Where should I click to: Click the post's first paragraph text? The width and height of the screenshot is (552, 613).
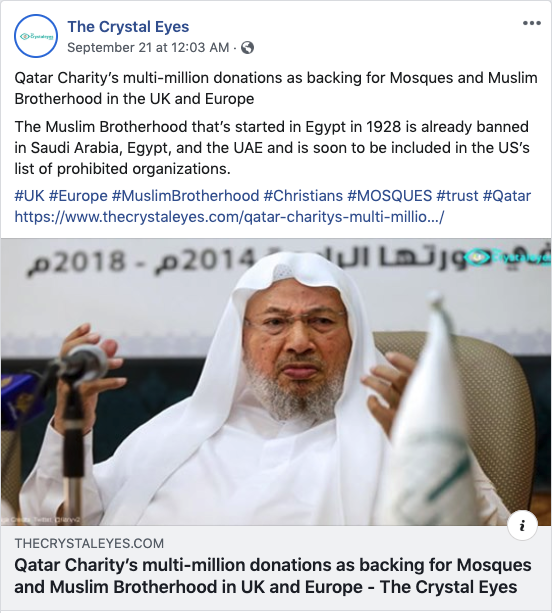276,88
